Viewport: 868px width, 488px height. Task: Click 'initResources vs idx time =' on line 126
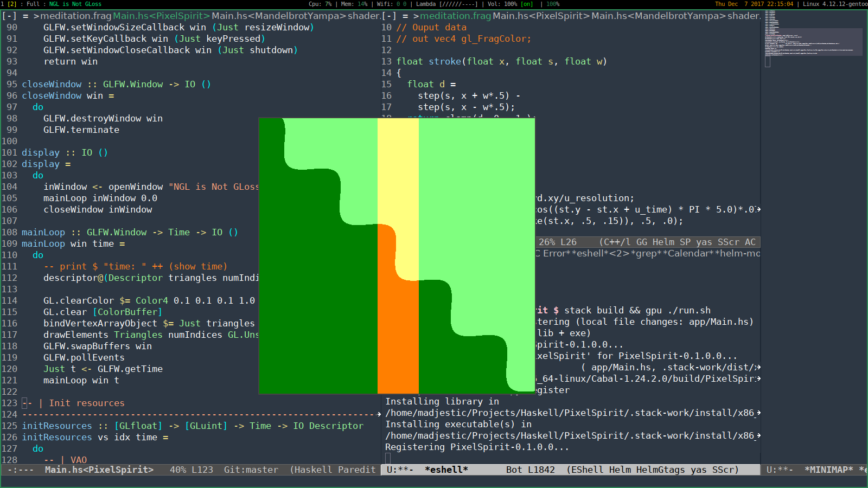(95, 437)
